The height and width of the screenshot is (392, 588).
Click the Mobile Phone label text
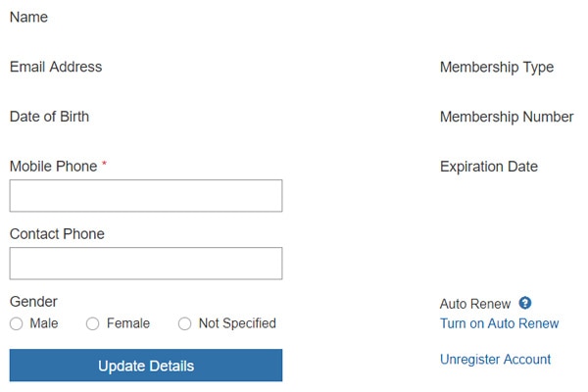(53, 167)
